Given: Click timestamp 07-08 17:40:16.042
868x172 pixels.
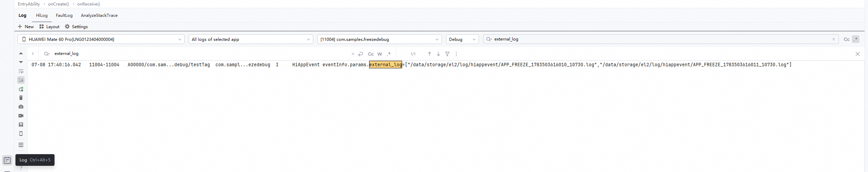Looking at the screenshot, I should click(56, 65).
